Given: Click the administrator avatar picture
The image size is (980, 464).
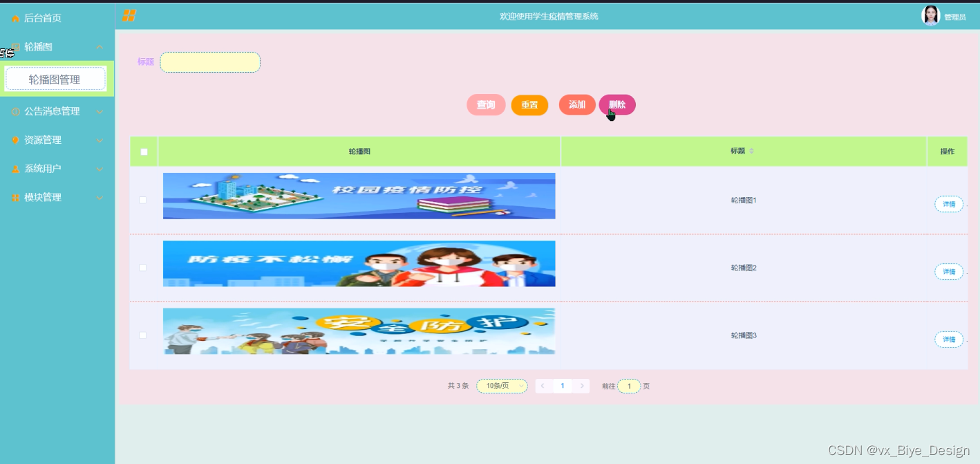Looking at the screenshot, I should pyautogui.click(x=931, y=15).
